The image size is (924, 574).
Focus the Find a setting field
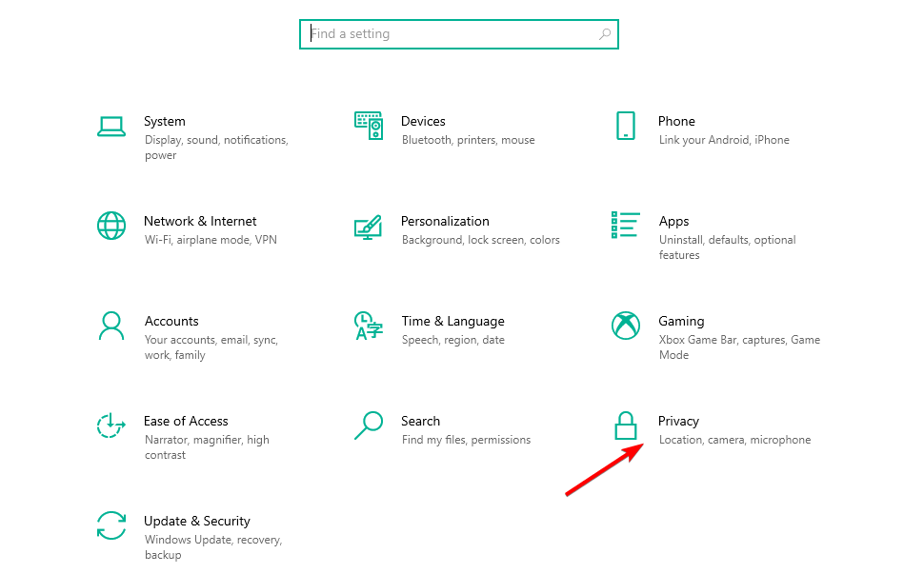pyautogui.click(x=458, y=34)
